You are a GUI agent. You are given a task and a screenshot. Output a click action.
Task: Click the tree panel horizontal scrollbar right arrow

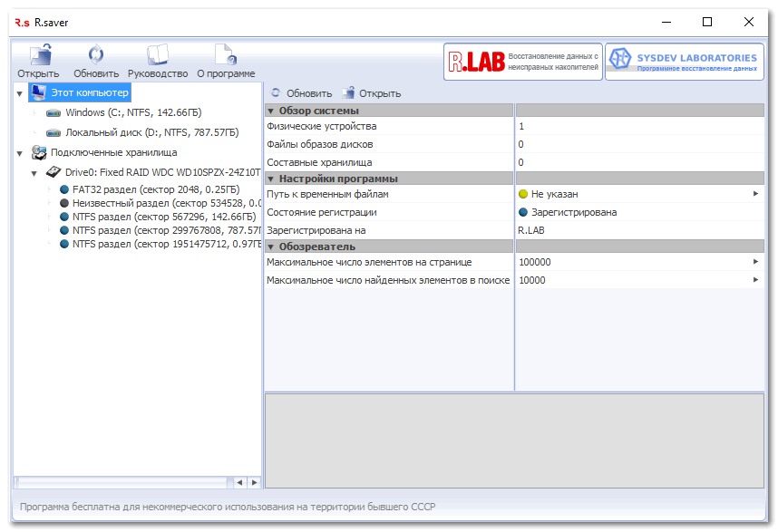[x=254, y=482]
